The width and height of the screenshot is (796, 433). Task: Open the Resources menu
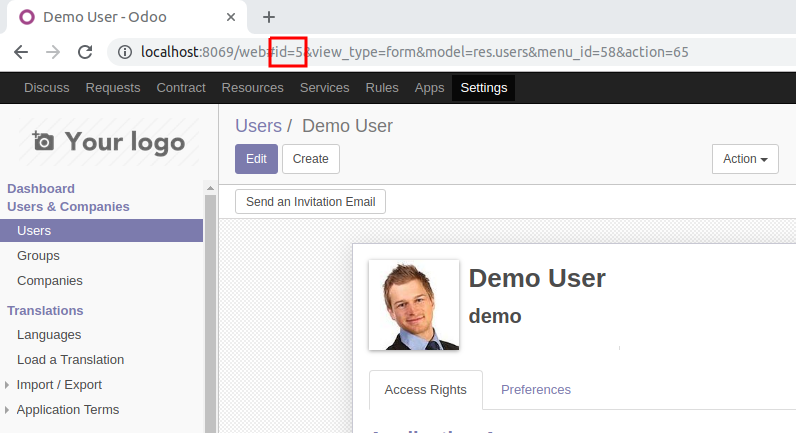click(x=252, y=88)
